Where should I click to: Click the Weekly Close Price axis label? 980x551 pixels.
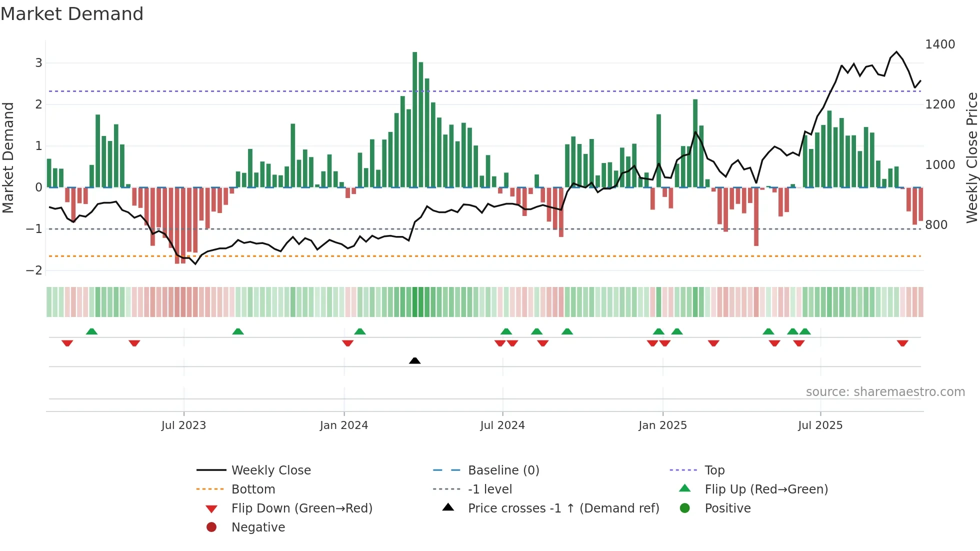point(971,157)
